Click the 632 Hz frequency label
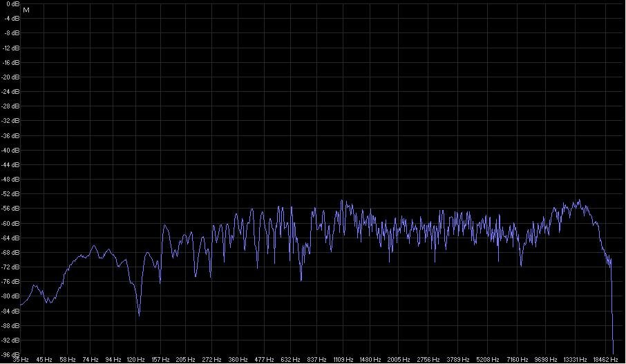Image resolution: width=626 pixels, height=364 pixels. [290, 360]
